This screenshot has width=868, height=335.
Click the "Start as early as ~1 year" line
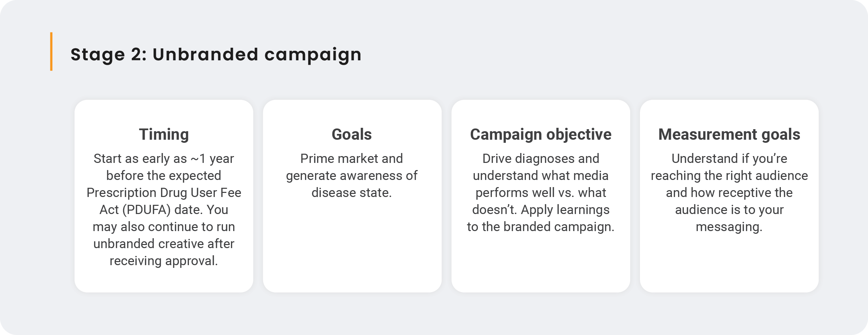pos(164,159)
